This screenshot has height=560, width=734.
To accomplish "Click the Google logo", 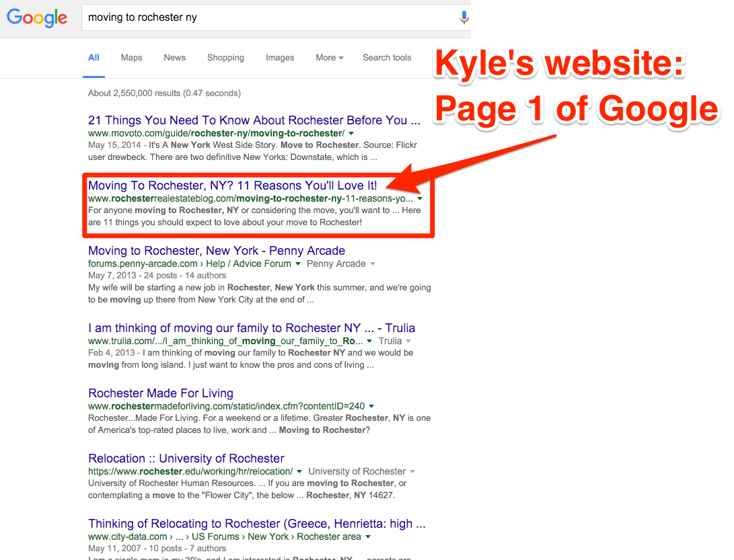I will tap(37, 17).
